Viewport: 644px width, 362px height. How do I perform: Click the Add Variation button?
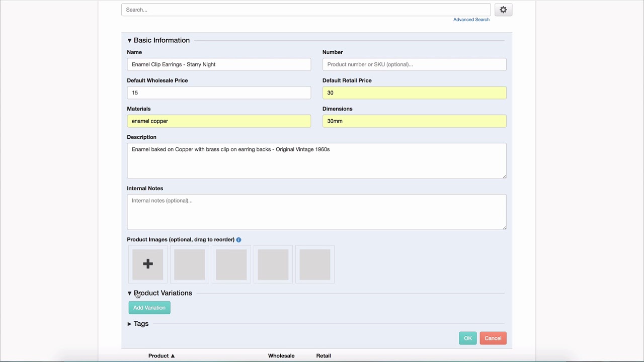(x=149, y=308)
